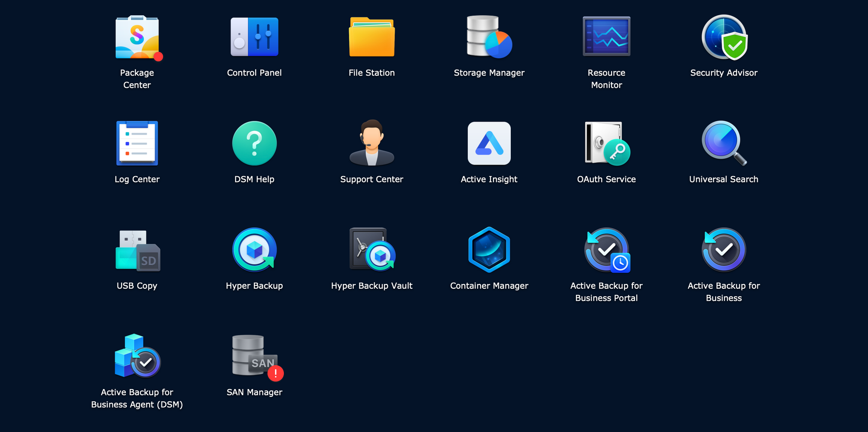The width and height of the screenshot is (868, 432).
Task: Click the "Log Center" label
Action: [x=137, y=179]
